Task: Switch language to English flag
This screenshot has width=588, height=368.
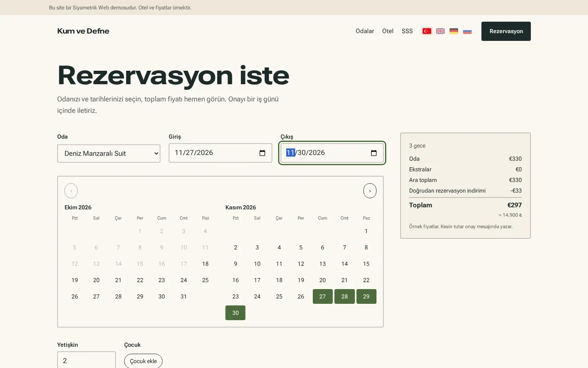Action: pyautogui.click(x=440, y=31)
